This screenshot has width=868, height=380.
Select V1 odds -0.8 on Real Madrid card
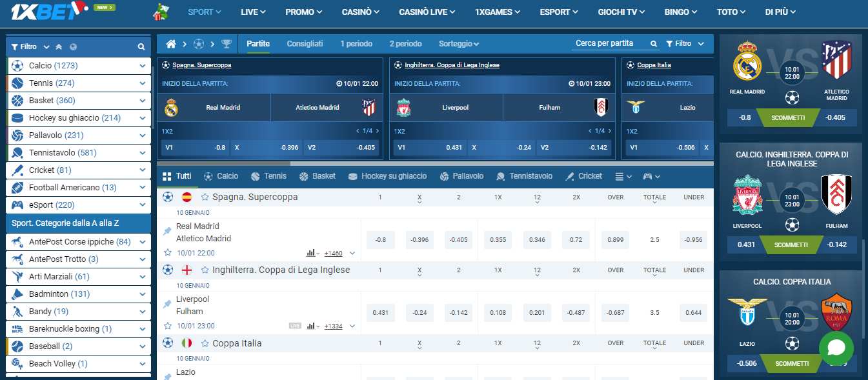coord(194,148)
